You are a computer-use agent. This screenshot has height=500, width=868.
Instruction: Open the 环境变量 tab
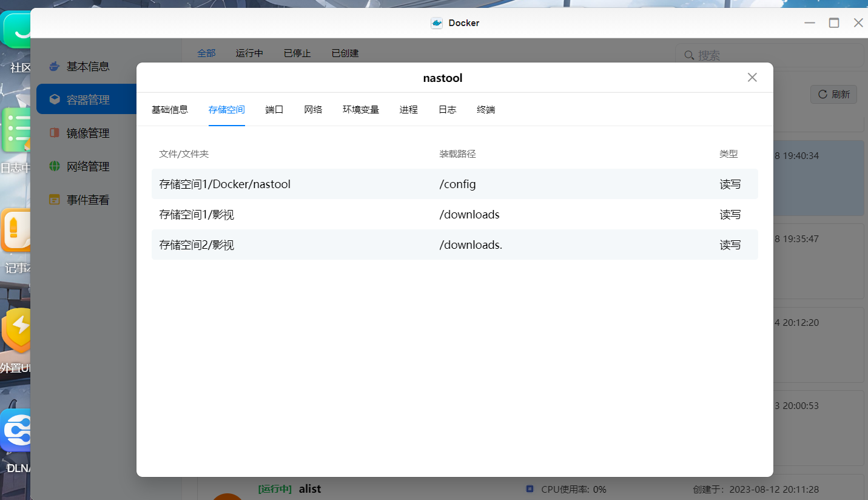point(361,110)
